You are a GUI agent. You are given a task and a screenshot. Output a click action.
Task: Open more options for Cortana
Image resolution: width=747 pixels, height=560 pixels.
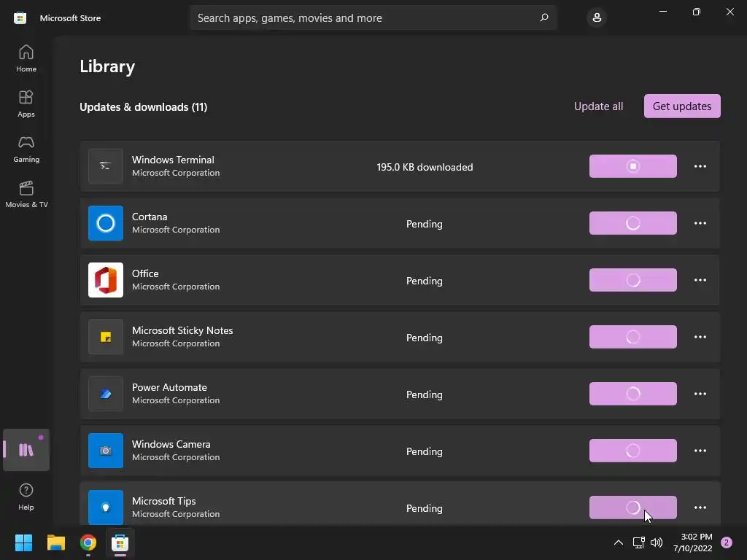[x=700, y=223]
